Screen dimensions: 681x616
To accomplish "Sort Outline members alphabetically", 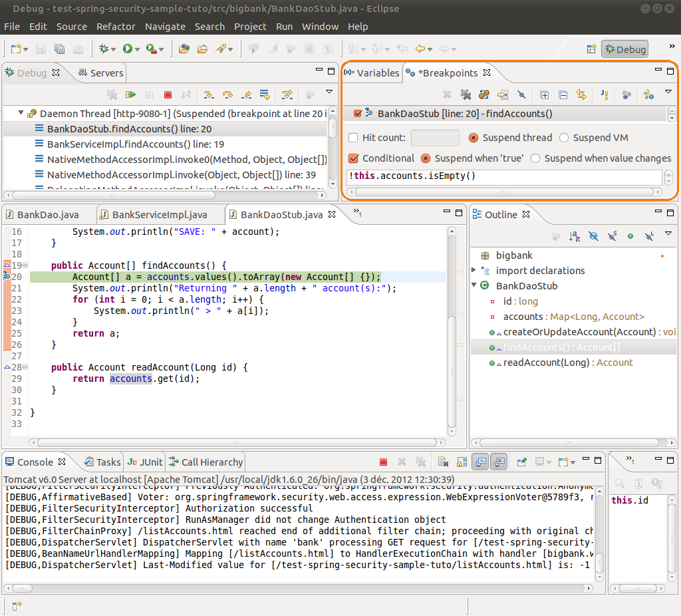I will (574, 235).
